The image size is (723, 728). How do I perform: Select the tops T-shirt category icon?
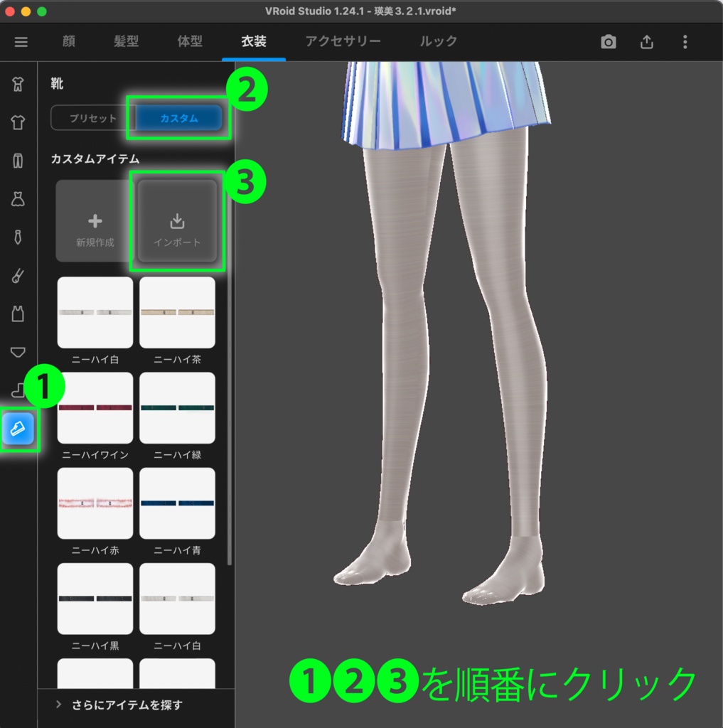point(18,122)
